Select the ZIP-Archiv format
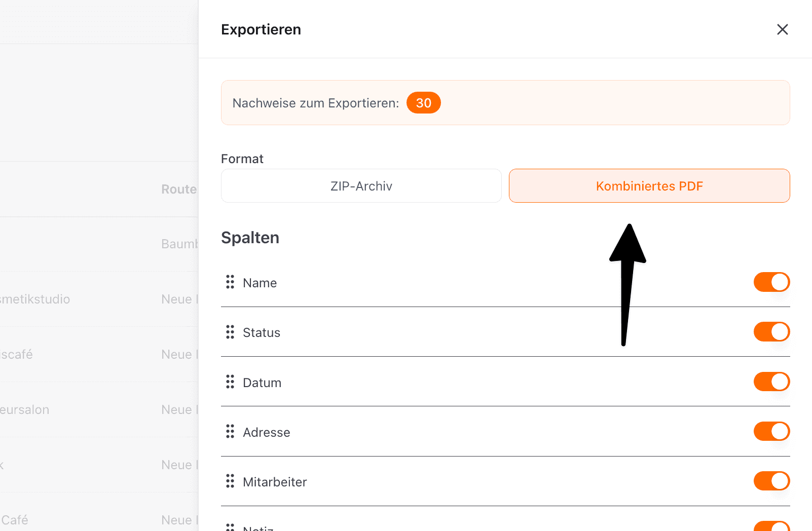 click(x=360, y=185)
